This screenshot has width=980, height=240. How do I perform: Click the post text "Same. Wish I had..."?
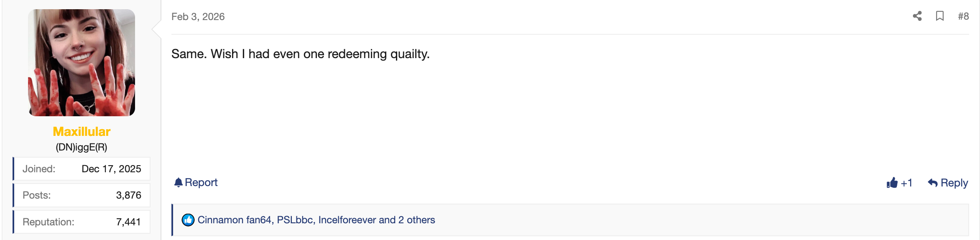tap(300, 54)
